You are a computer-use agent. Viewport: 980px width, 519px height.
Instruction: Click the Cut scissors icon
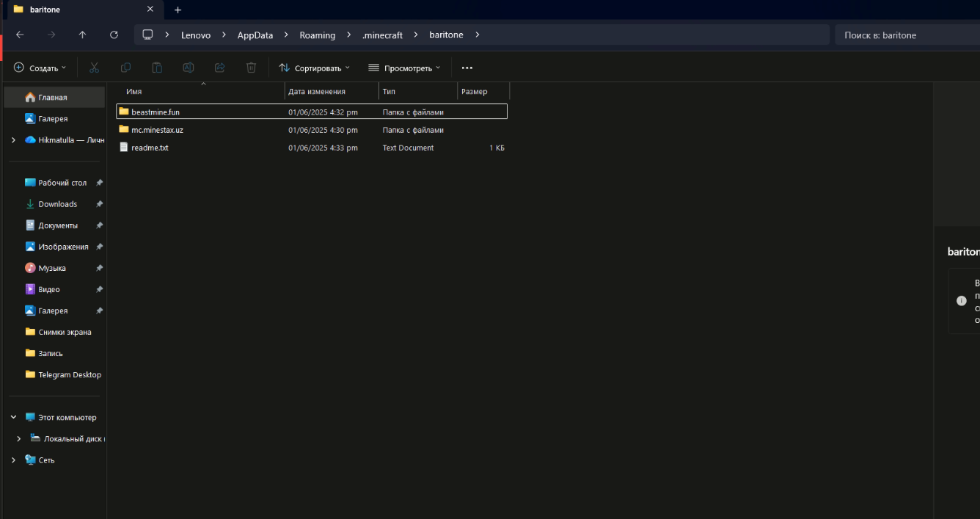(x=94, y=68)
